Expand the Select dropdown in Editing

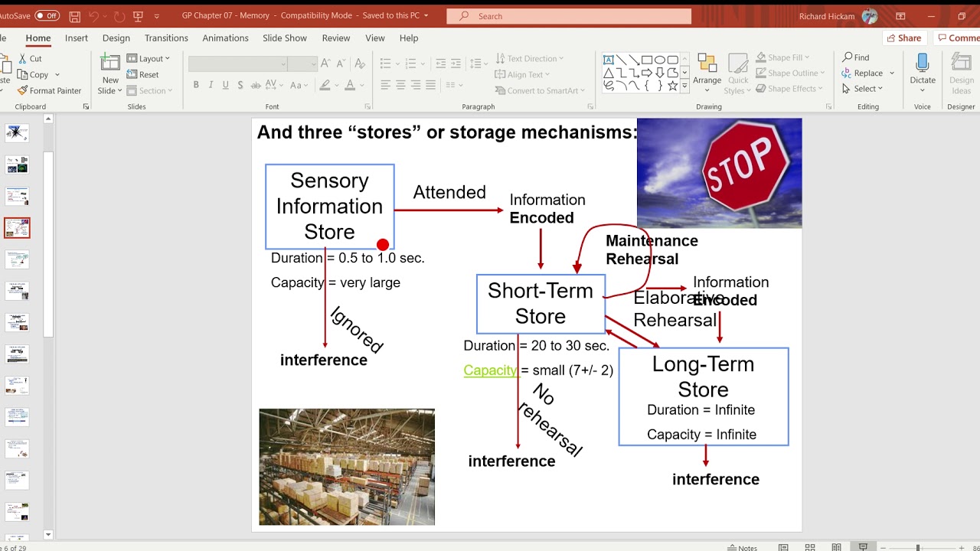(863, 89)
